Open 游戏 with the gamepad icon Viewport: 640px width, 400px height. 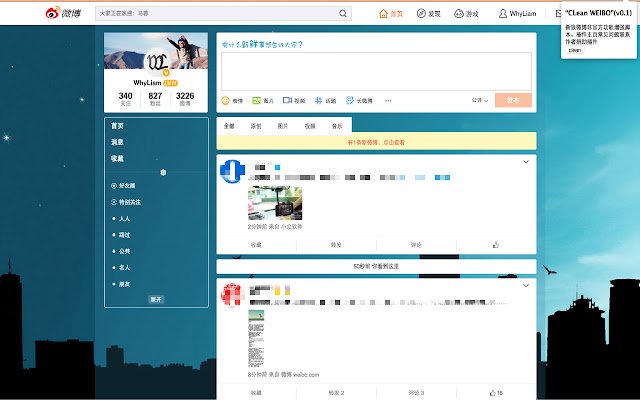466,13
